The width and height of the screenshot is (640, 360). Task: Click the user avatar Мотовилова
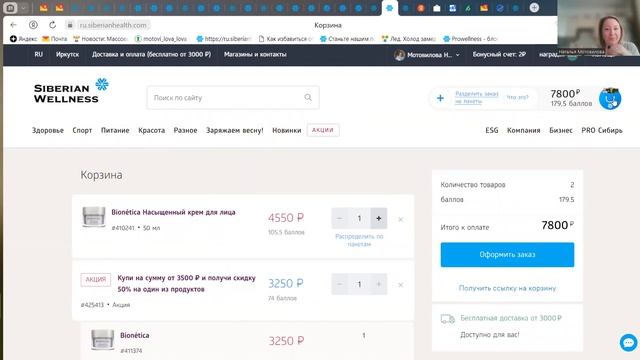click(x=400, y=55)
